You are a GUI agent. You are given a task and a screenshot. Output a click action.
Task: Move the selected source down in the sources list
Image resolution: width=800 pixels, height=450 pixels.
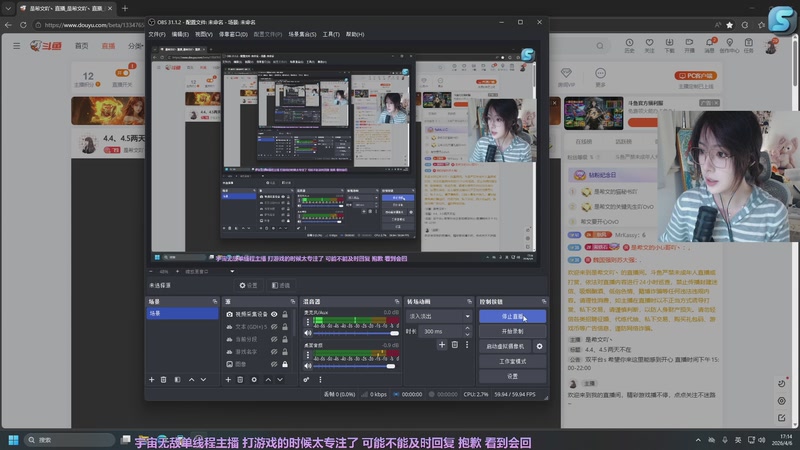click(x=280, y=380)
